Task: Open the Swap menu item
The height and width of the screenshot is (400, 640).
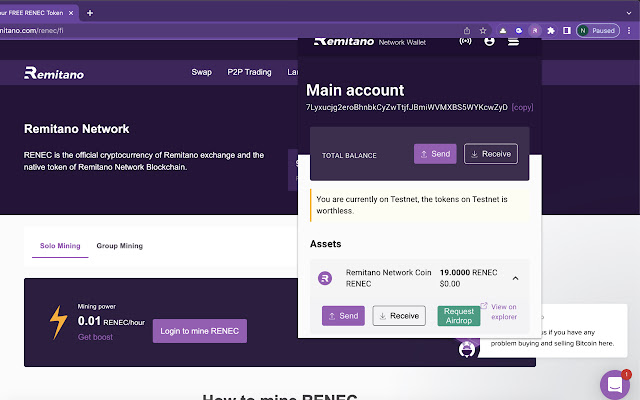Action: click(202, 72)
